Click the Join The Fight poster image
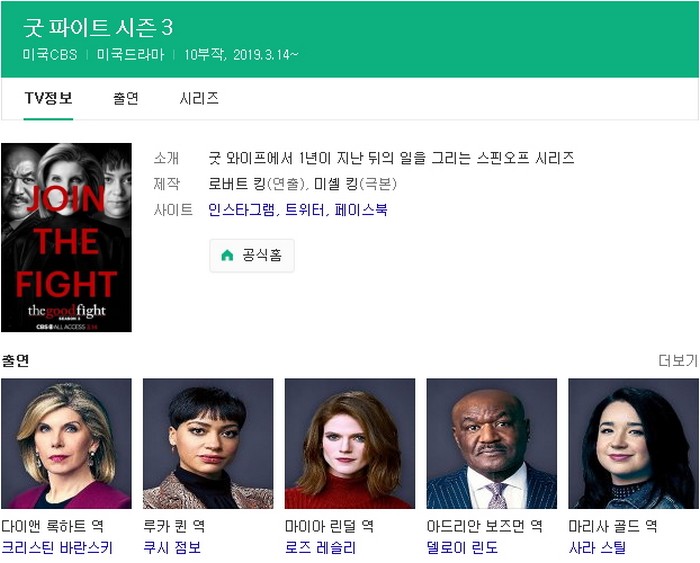This screenshot has width=700, height=563. pyautogui.click(x=67, y=238)
